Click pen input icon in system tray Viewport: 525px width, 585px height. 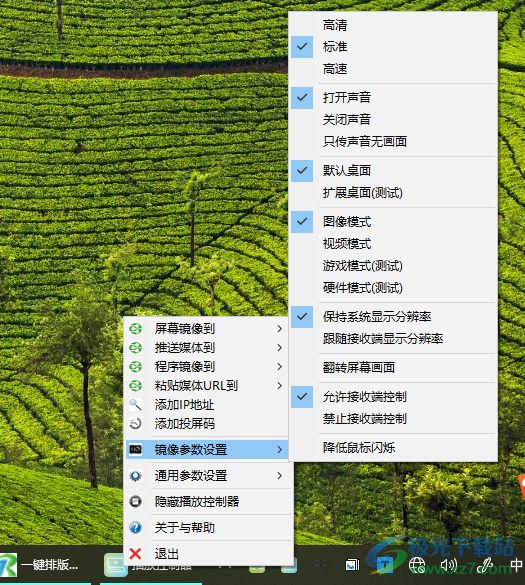click(485, 565)
